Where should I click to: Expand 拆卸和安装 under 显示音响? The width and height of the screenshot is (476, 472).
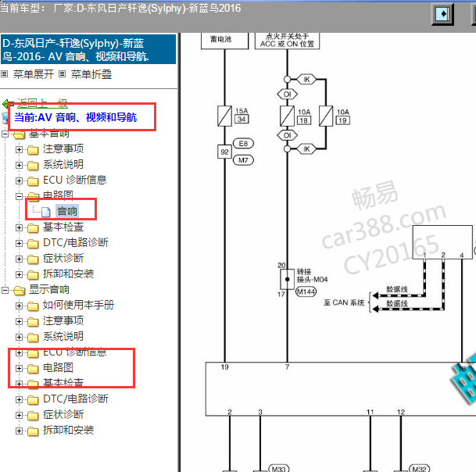pos(19,431)
